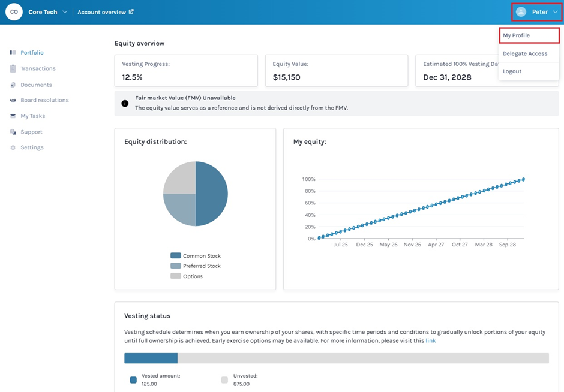564x392 pixels.
Task: Toggle Common Stock legend entry
Action: pyautogui.click(x=196, y=255)
